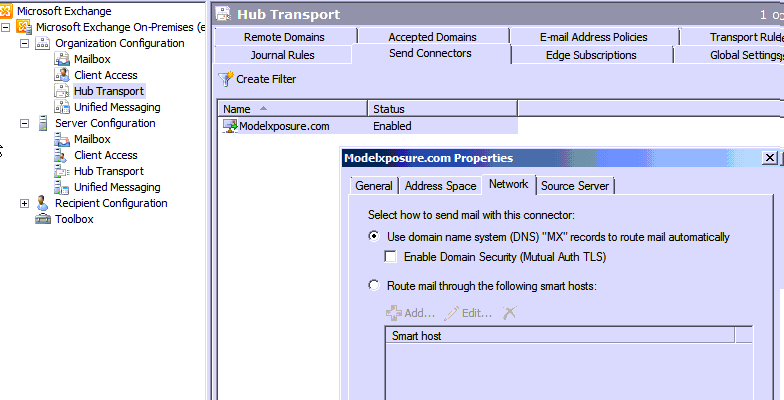This screenshot has height=400, width=784.
Task: Select Use DNS MX records radio button
Action: click(374, 236)
